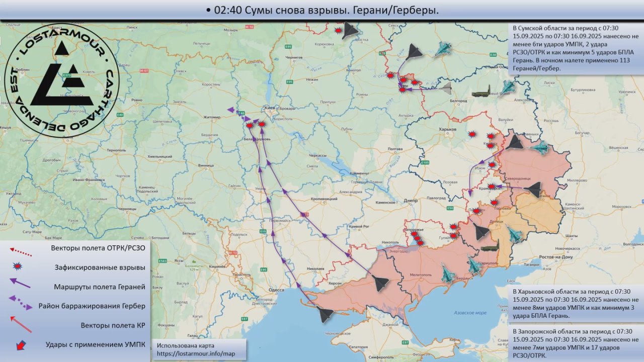The width and height of the screenshot is (644, 362).
Task: Click the explosion legend icon
Action: [18, 266]
